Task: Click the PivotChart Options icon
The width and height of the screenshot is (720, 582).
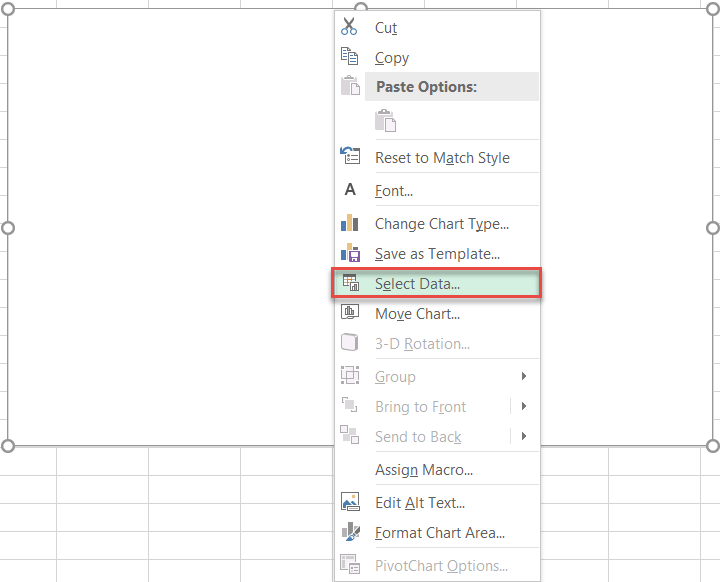Action: click(350, 564)
